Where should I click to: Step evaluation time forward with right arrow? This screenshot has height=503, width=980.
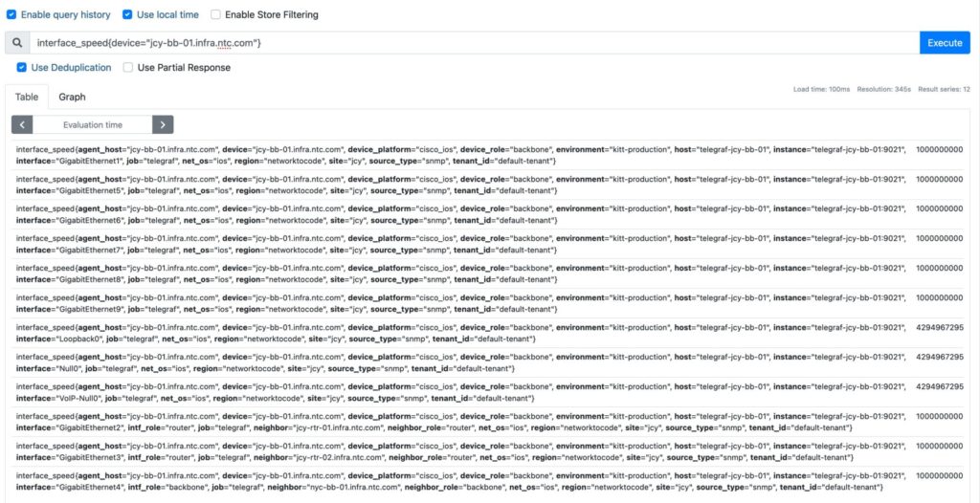click(x=163, y=124)
